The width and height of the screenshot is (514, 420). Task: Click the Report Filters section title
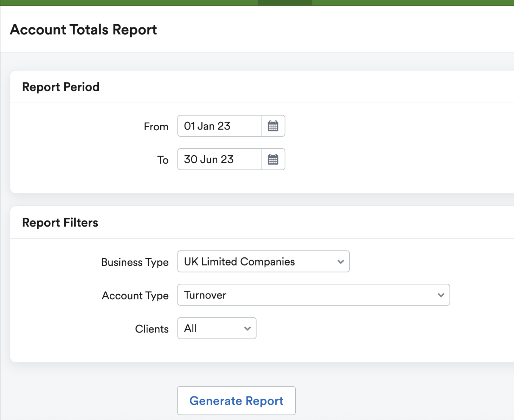(60, 223)
